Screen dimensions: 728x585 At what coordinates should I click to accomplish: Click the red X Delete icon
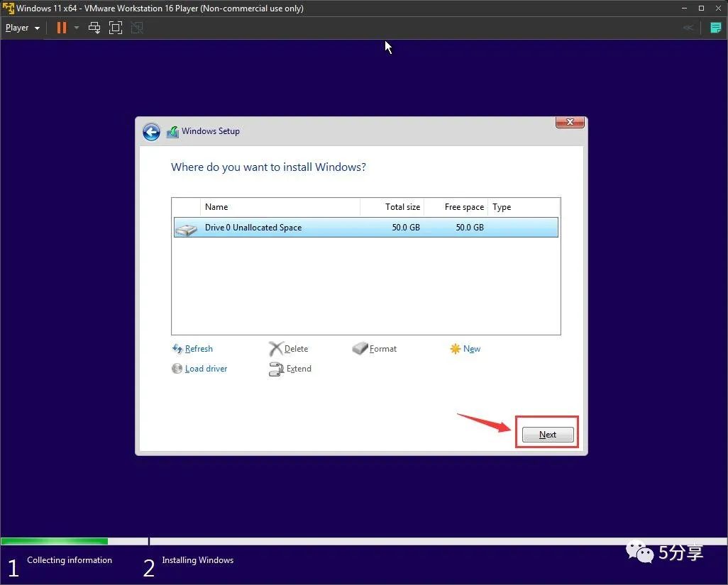click(x=276, y=349)
